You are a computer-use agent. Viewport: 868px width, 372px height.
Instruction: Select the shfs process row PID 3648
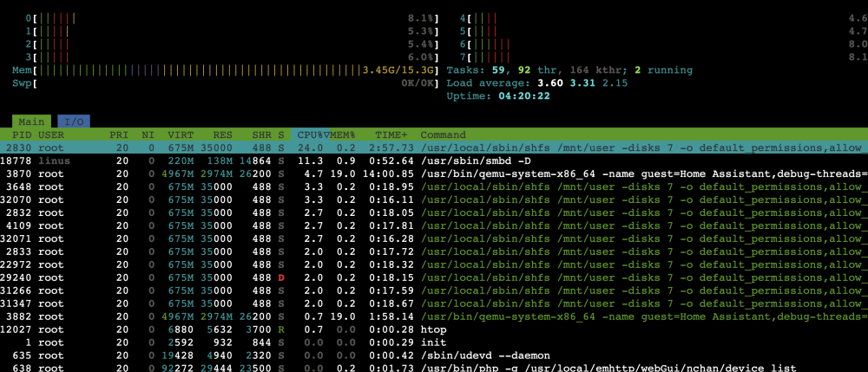coord(434,186)
